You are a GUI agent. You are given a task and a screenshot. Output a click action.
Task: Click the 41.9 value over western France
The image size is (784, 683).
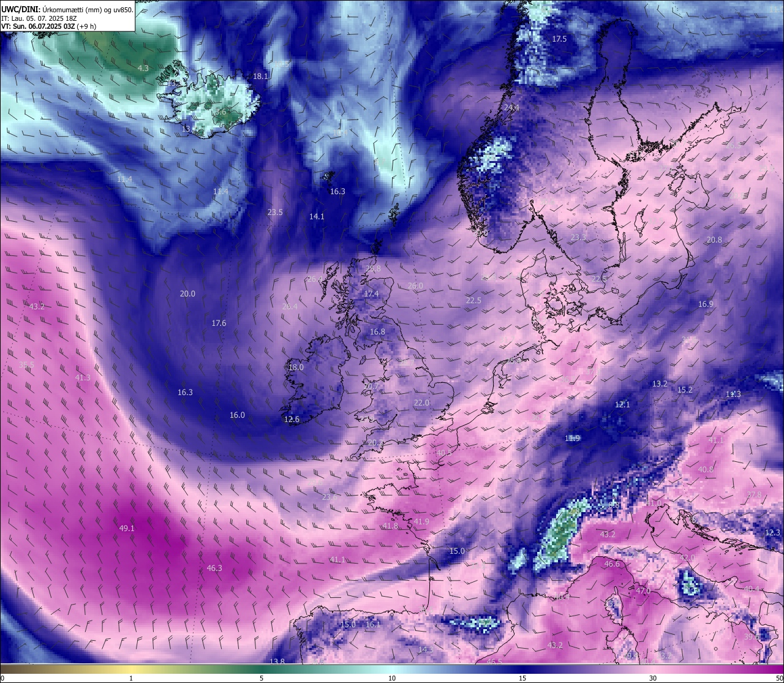(x=421, y=521)
